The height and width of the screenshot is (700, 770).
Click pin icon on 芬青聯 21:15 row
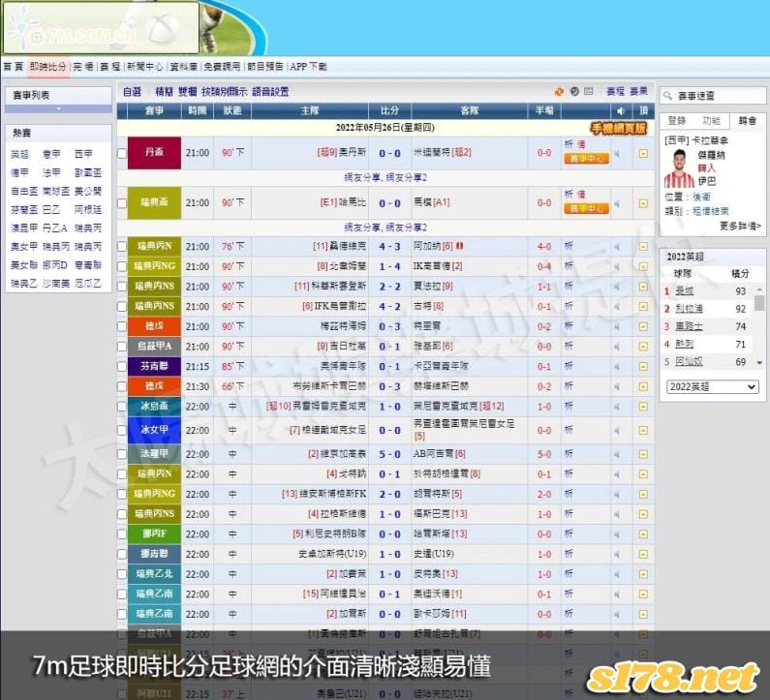(x=643, y=367)
